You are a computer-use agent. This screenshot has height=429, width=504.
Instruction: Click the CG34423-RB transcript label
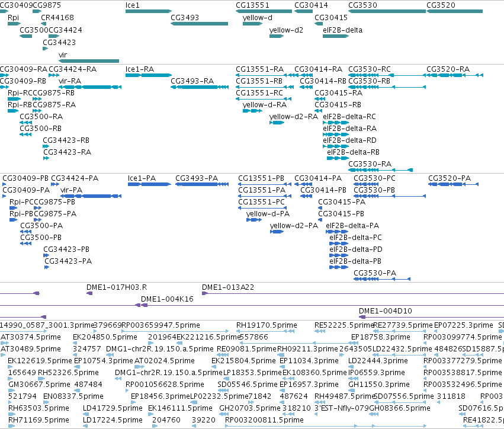[66, 140]
